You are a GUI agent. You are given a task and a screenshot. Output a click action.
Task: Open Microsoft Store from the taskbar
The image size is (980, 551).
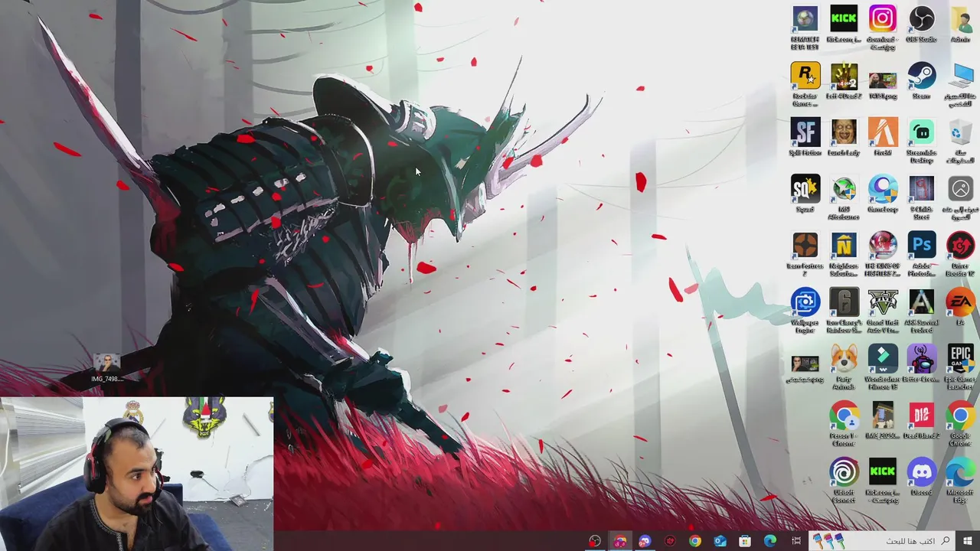pyautogui.click(x=745, y=541)
